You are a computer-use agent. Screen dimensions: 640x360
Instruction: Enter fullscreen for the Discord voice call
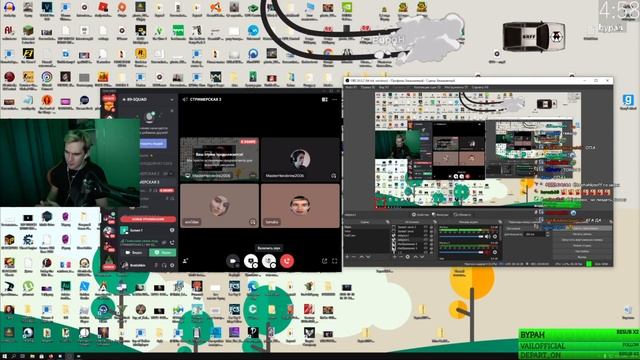click(335, 261)
